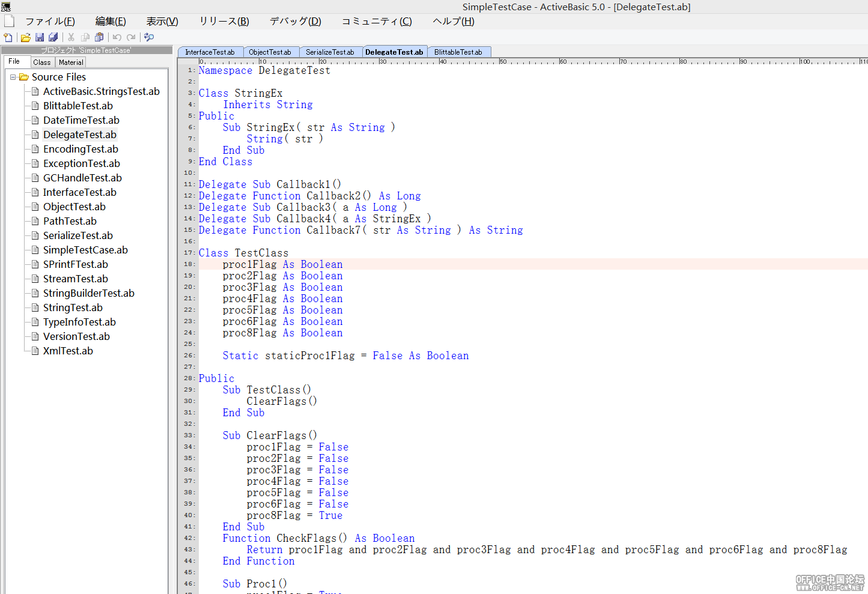Click the Save floppy disk icon
The image size is (868, 594).
click(40, 37)
